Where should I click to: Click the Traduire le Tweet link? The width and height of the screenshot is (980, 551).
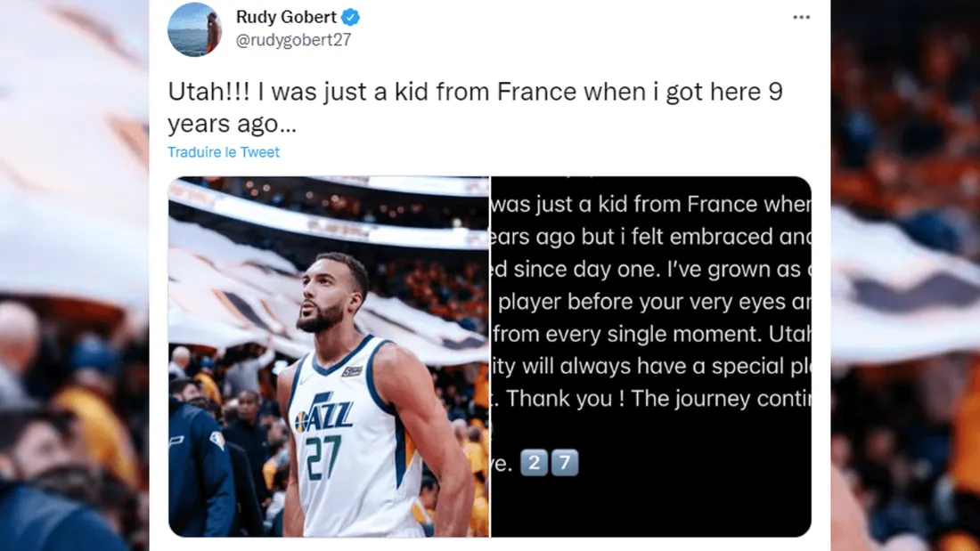[223, 152]
